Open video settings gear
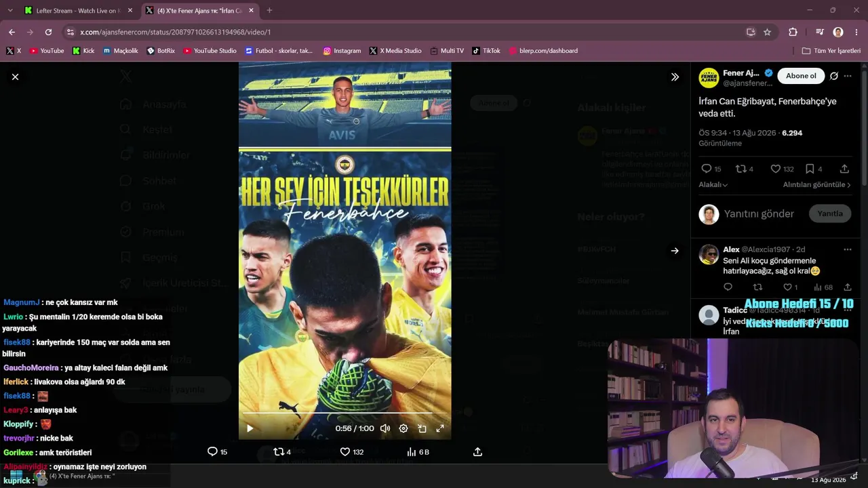Screen dimensions: 868x488 [403, 428]
